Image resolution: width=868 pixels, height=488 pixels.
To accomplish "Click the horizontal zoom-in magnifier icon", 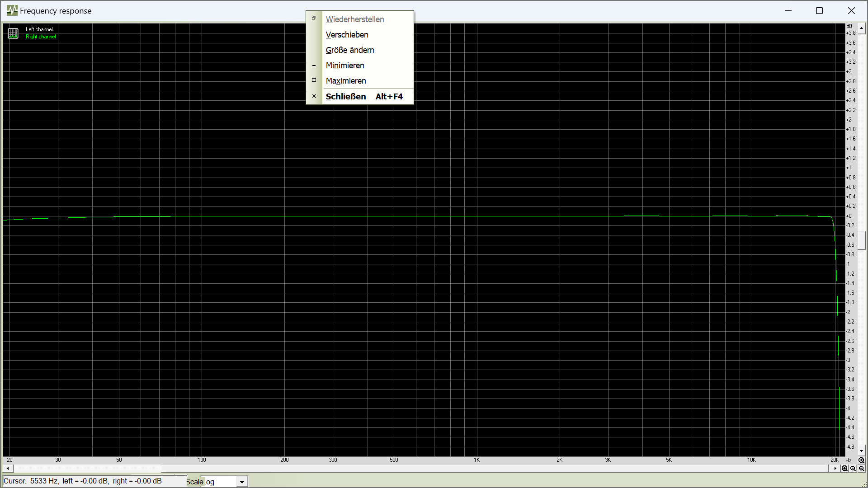I will click(x=844, y=469).
